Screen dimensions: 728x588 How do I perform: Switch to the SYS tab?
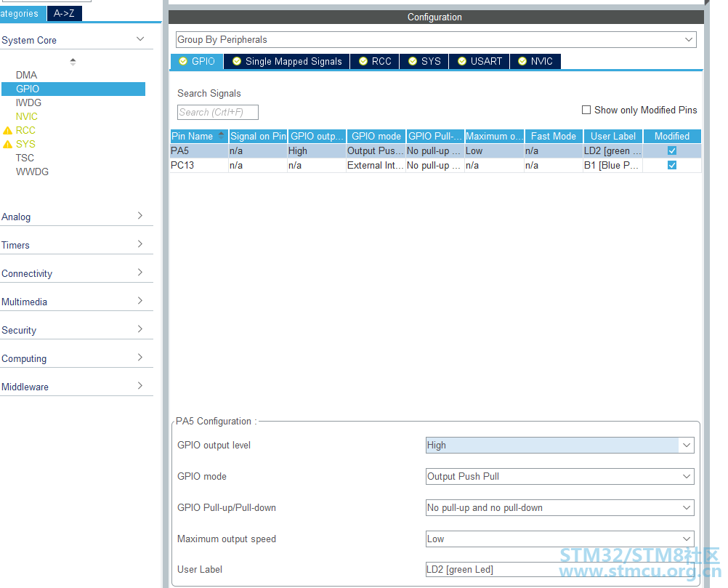point(424,61)
